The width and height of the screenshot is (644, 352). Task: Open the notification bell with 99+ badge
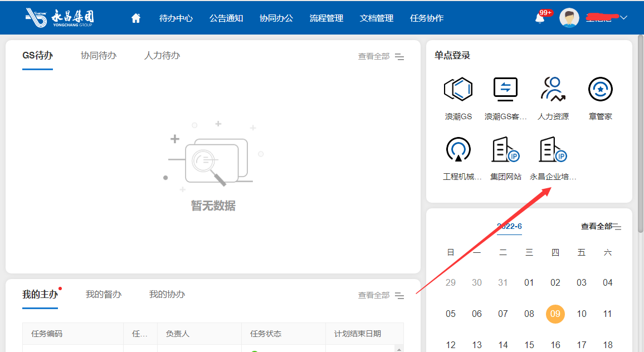pos(539,18)
